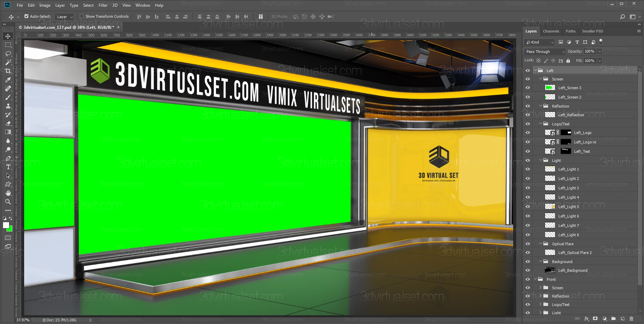Click Add layer style fx icon
The image size is (644, 324).
pos(586,319)
